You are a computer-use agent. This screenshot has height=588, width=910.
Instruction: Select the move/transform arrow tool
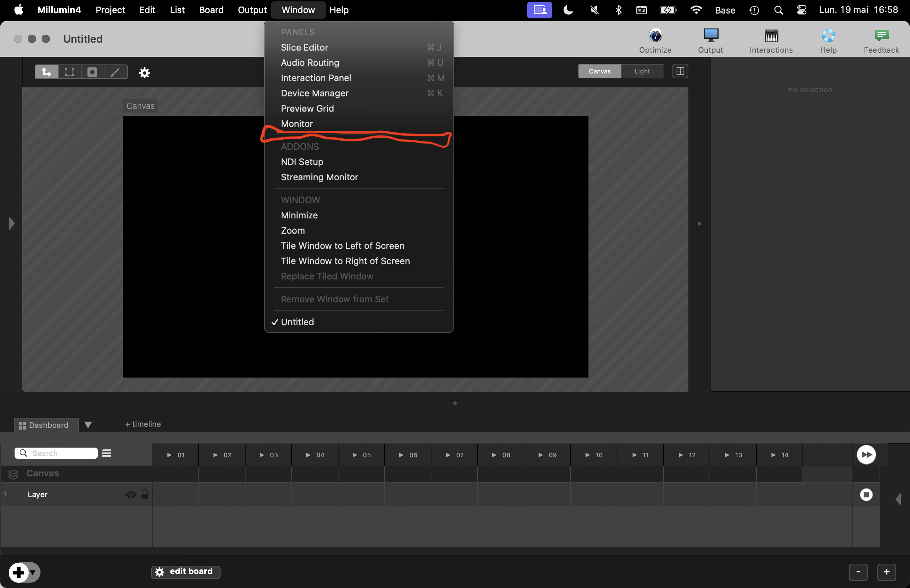tap(46, 72)
